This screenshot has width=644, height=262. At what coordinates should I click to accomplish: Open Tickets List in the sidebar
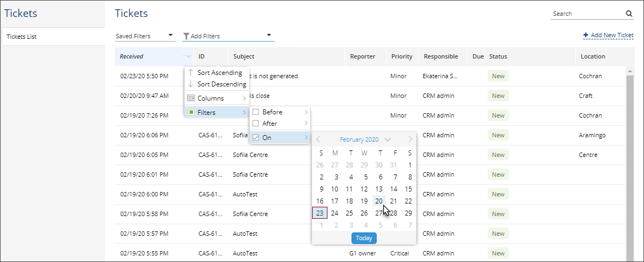pos(54,37)
